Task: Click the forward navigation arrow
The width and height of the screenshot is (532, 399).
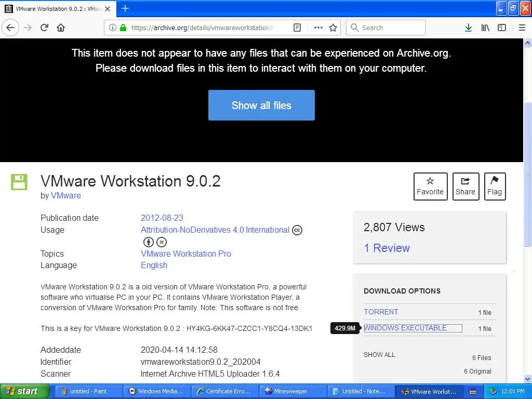Action: pyautogui.click(x=28, y=28)
